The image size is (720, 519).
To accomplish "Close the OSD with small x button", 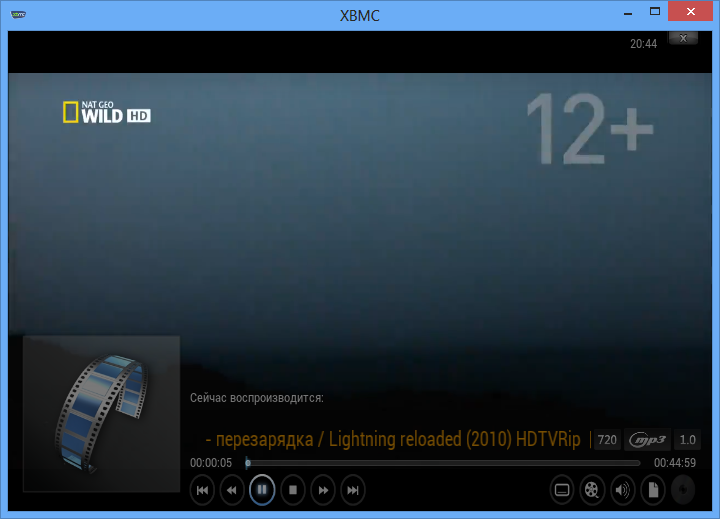I will tap(683, 38).
